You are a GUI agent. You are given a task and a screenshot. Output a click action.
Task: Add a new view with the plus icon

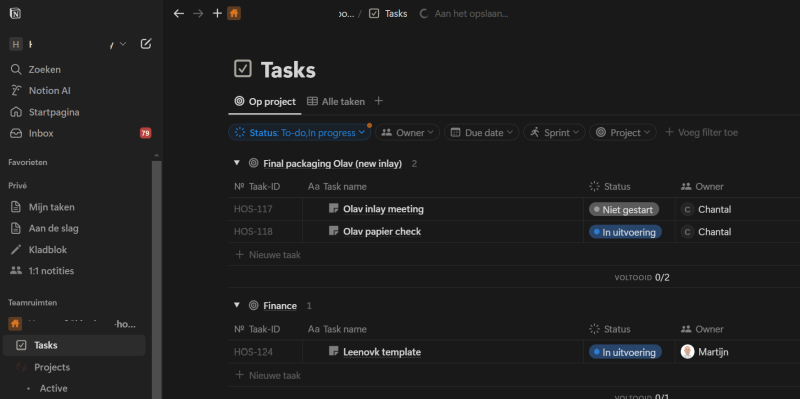point(379,101)
